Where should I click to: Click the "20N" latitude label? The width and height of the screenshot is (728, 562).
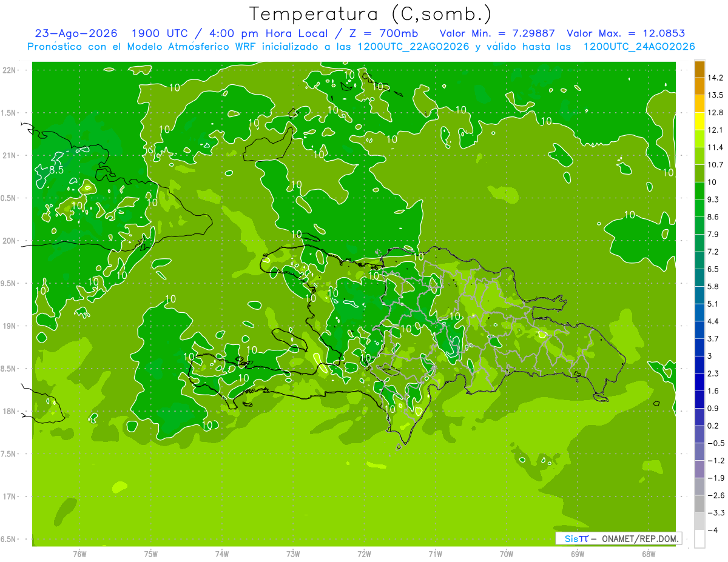coord(10,241)
